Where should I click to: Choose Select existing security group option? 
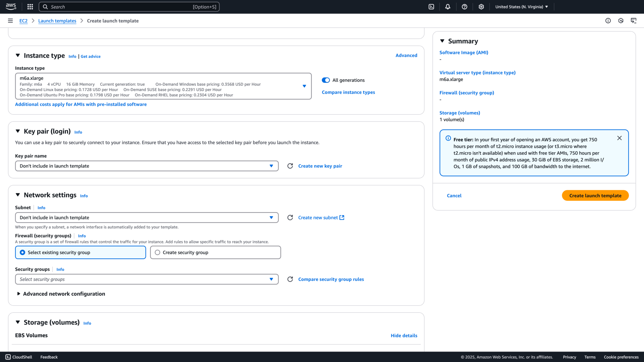coord(80,252)
